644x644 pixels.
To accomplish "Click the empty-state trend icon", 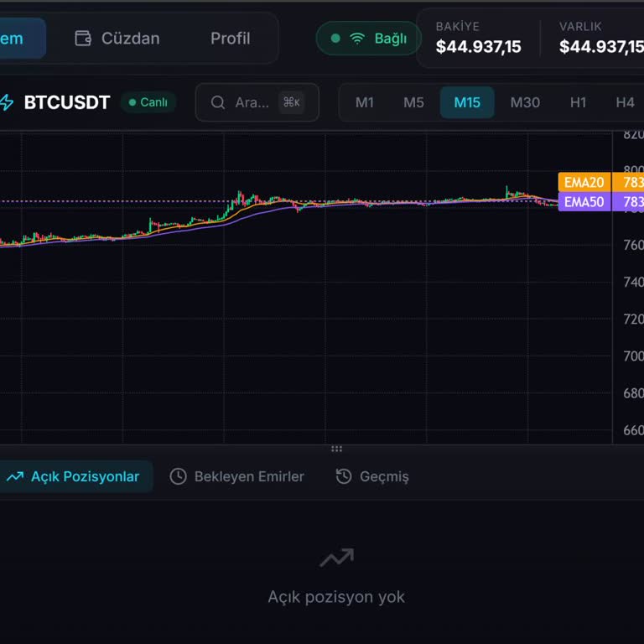I will coord(336,558).
